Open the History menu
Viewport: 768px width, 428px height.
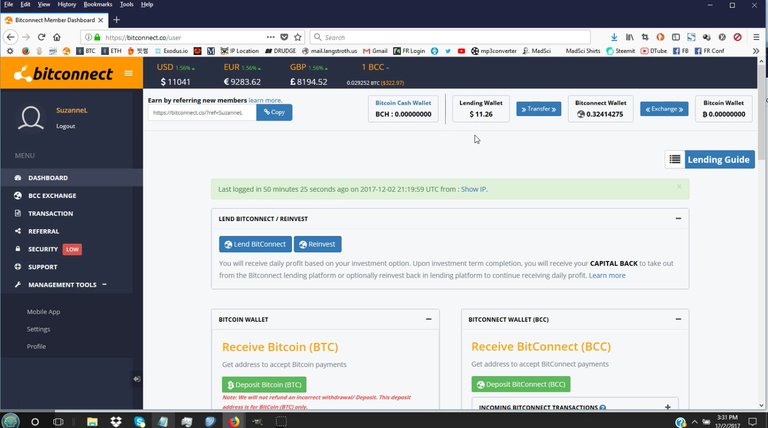coord(67,4)
